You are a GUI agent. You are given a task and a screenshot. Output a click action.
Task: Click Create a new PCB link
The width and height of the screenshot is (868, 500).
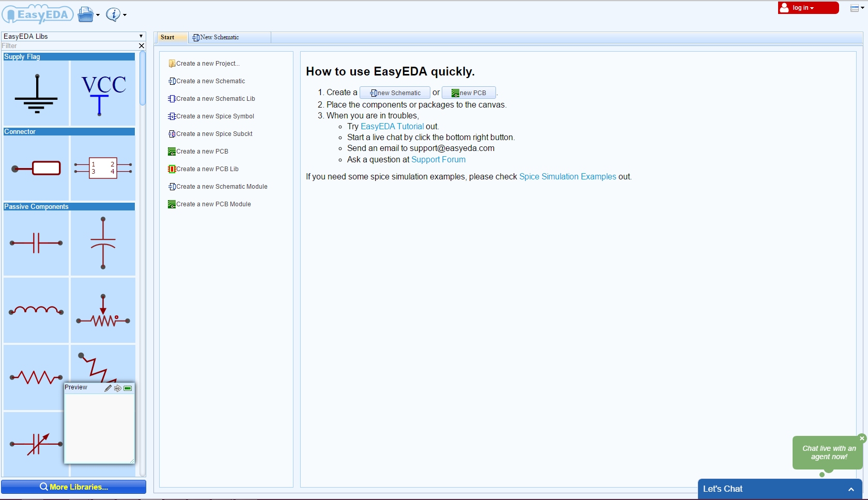(x=198, y=151)
